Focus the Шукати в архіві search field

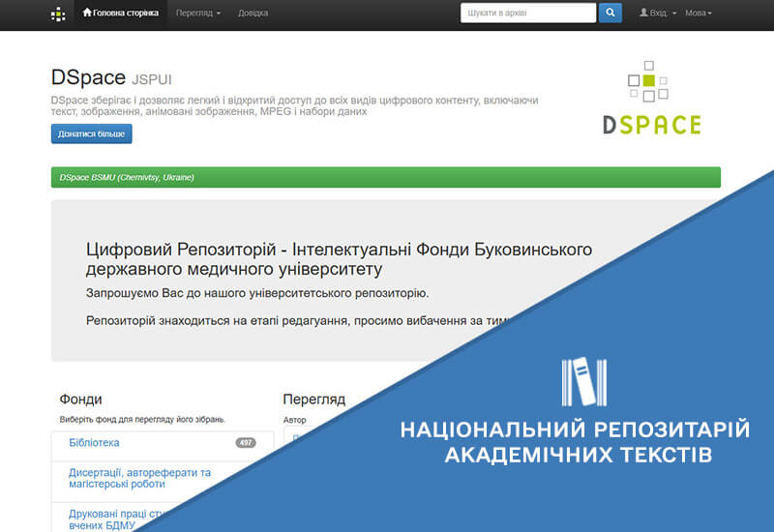(527, 13)
